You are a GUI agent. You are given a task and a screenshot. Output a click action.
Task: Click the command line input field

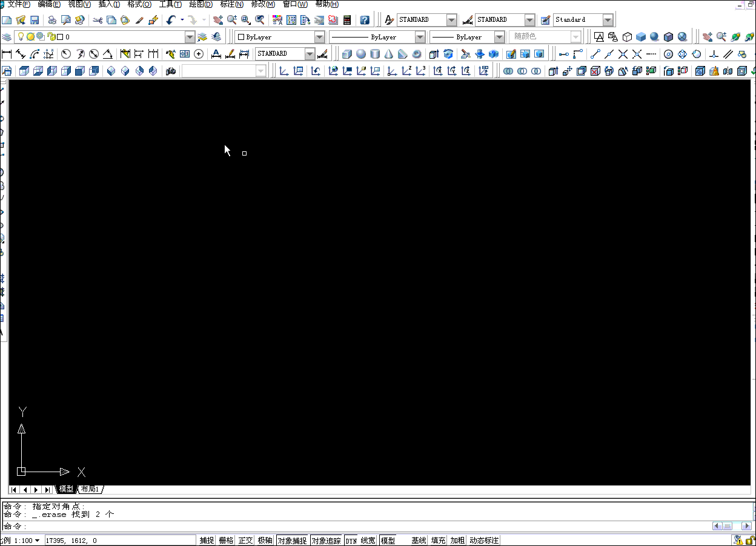357,526
